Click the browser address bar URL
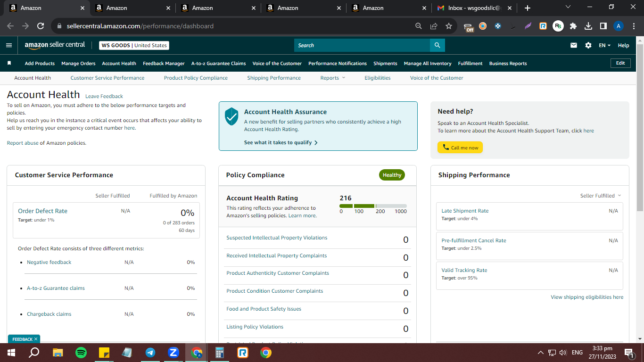This screenshot has width=644, height=362. [x=140, y=26]
